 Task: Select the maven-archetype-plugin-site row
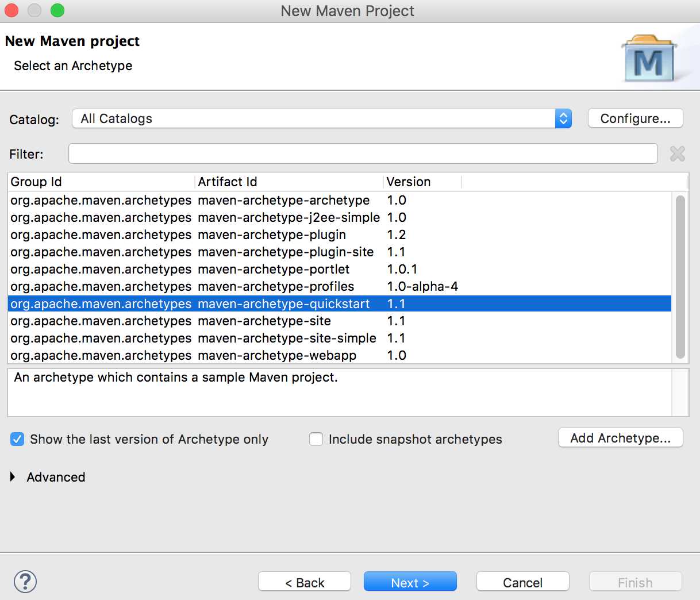coord(340,252)
